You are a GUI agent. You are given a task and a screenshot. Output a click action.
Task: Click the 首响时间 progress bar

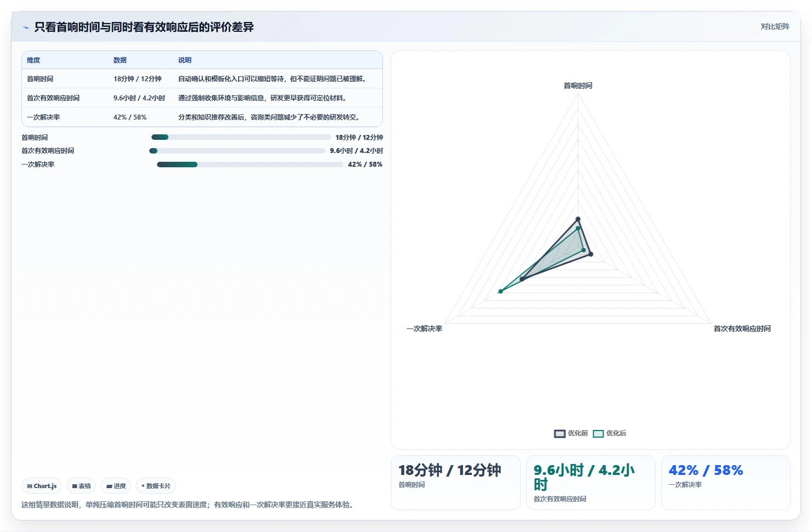pos(241,137)
